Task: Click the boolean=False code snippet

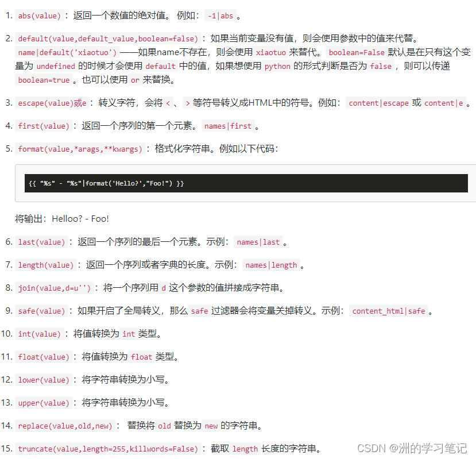Action: coord(357,52)
